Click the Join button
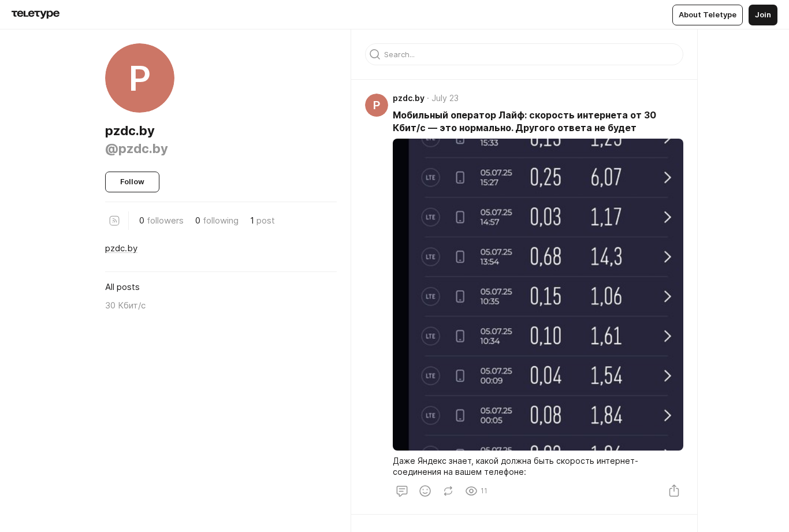Viewport: 789px width, 532px height. click(x=763, y=15)
